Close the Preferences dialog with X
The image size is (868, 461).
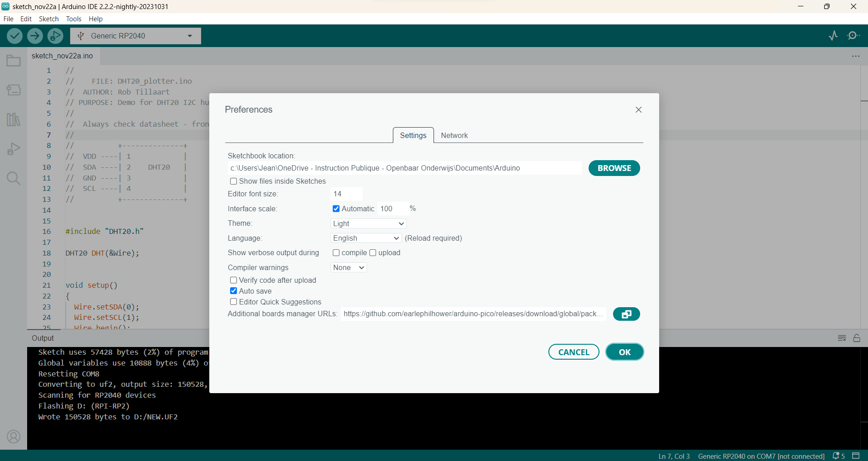click(638, 110)
